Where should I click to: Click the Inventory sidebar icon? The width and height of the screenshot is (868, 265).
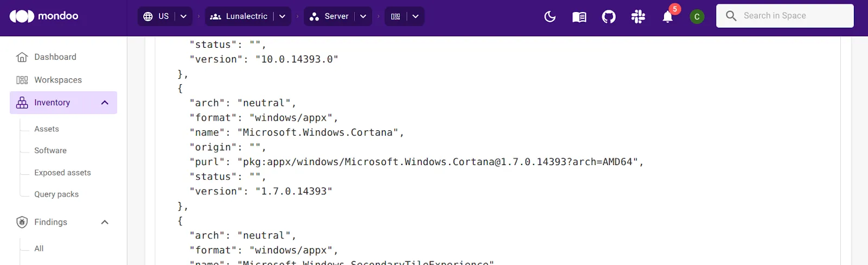22,103
